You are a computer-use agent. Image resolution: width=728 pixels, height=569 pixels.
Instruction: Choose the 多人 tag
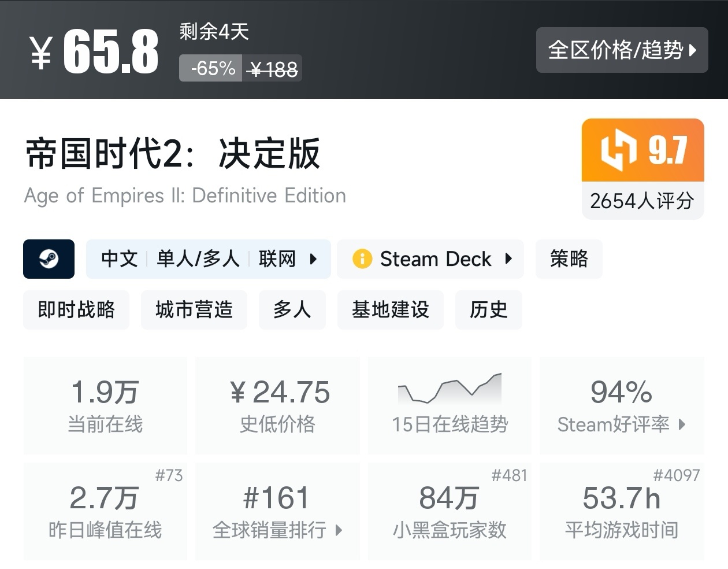(x=292, y=310)
